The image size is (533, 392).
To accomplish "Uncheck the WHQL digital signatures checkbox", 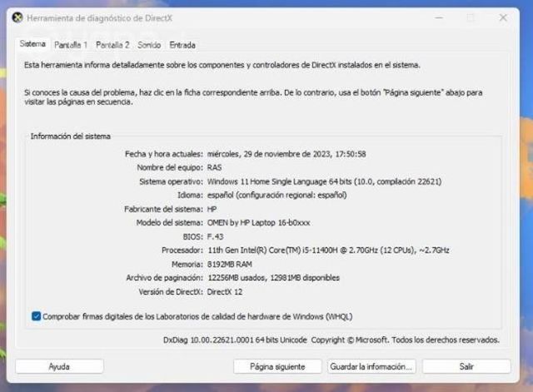I will tap(36, 316).
